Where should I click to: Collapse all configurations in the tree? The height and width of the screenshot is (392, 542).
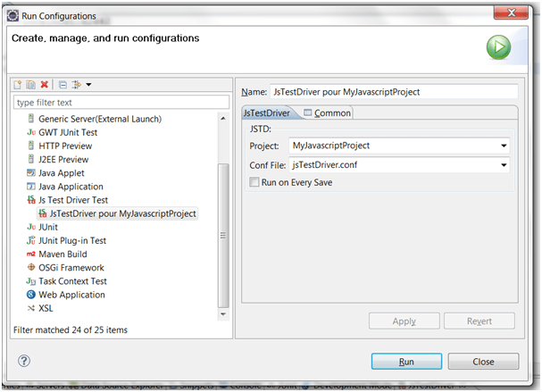(63, 85)
